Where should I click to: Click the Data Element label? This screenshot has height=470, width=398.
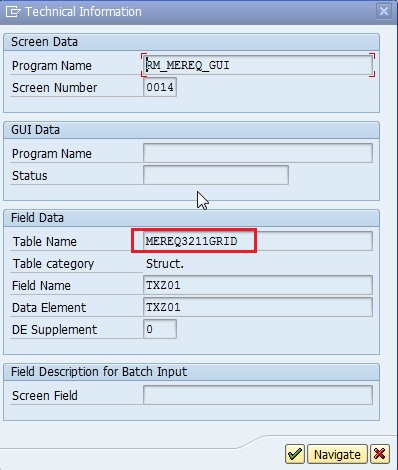[x=49, y=307]
